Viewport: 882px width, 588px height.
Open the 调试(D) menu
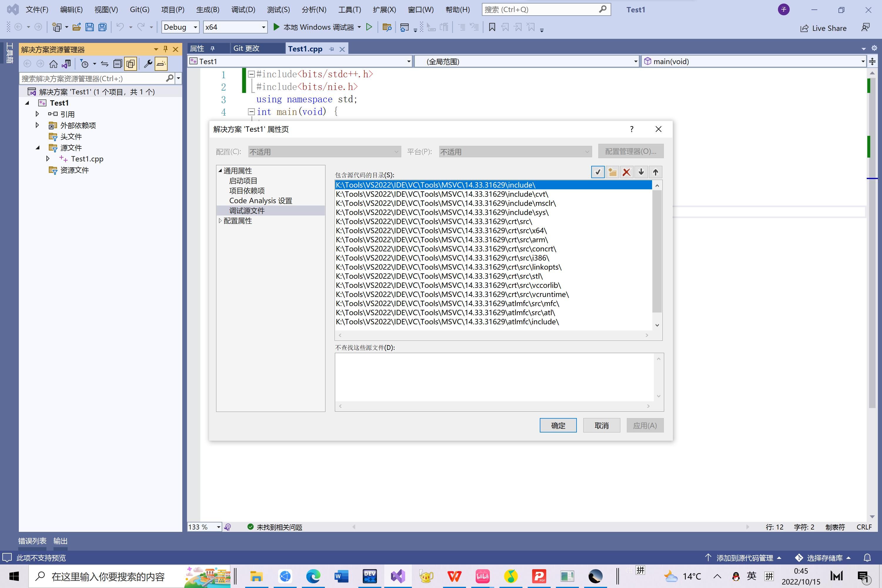click(243, 9)
